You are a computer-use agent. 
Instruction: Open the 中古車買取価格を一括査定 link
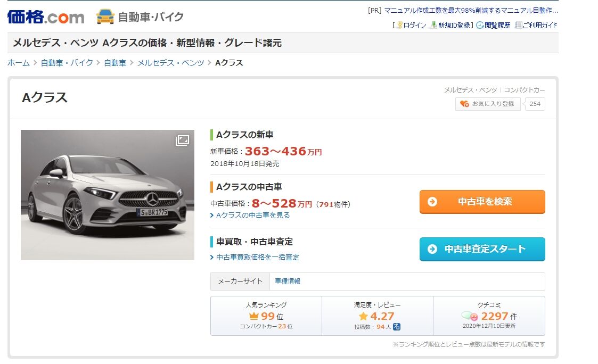(x=258, y=257)
